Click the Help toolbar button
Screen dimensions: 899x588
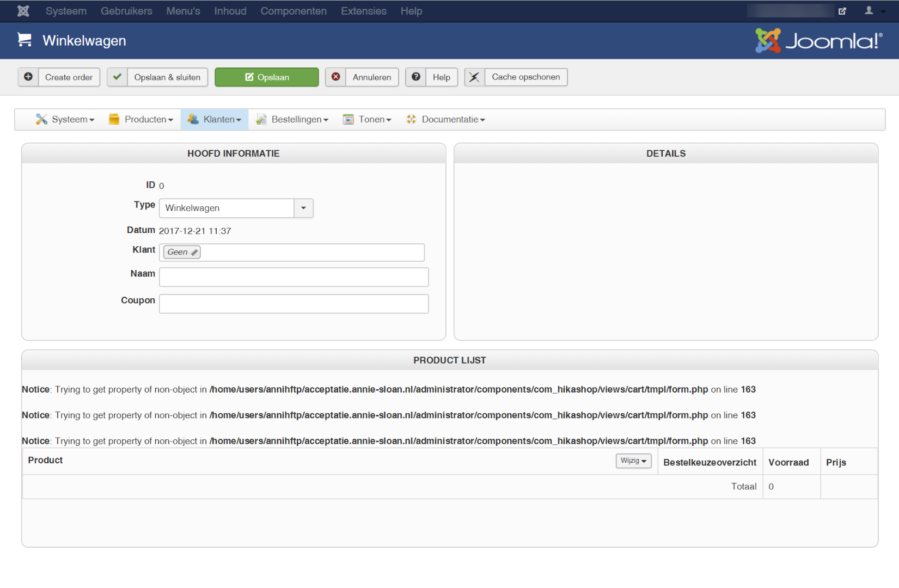click(x=432, y=77)
